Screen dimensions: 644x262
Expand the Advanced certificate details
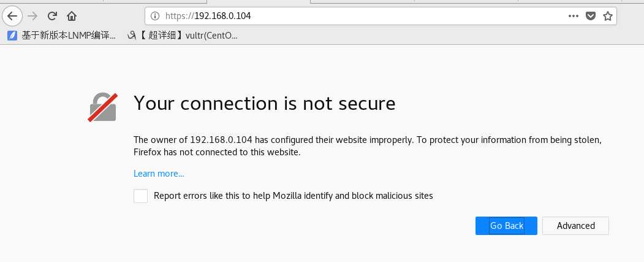(x=575, y=226)
